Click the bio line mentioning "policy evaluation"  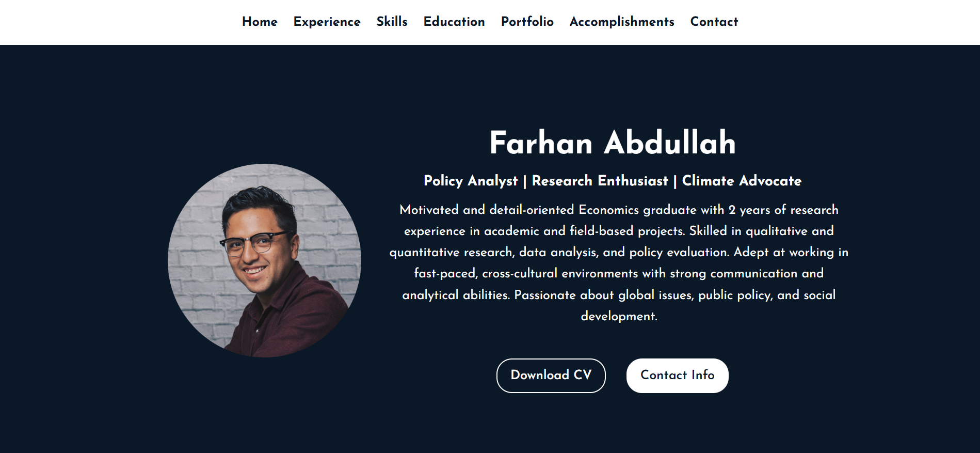[619, 252]
